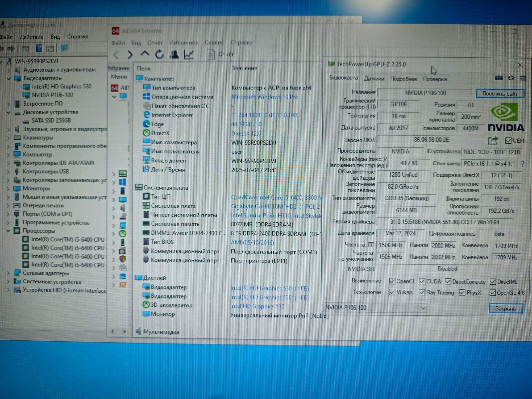Collapse the Дисковые устройства node

coord(9,113)
